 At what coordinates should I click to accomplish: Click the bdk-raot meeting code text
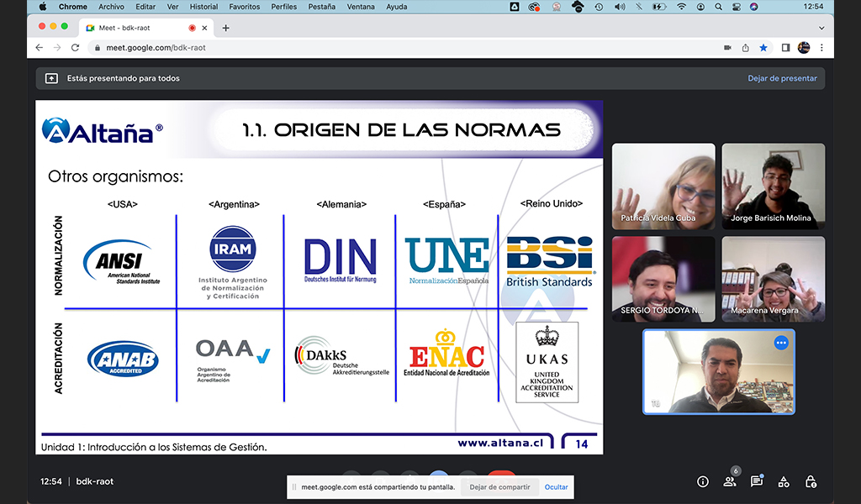94,481
